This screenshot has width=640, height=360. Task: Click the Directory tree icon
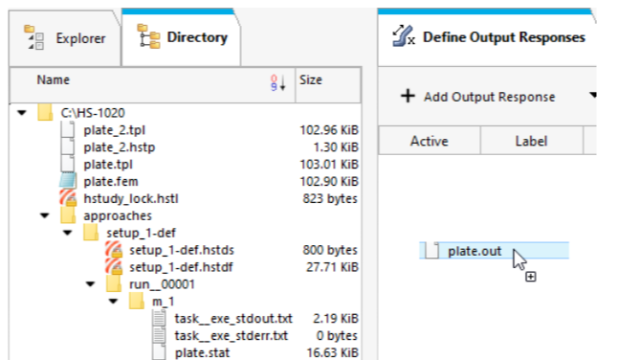(x=149, y=37)
